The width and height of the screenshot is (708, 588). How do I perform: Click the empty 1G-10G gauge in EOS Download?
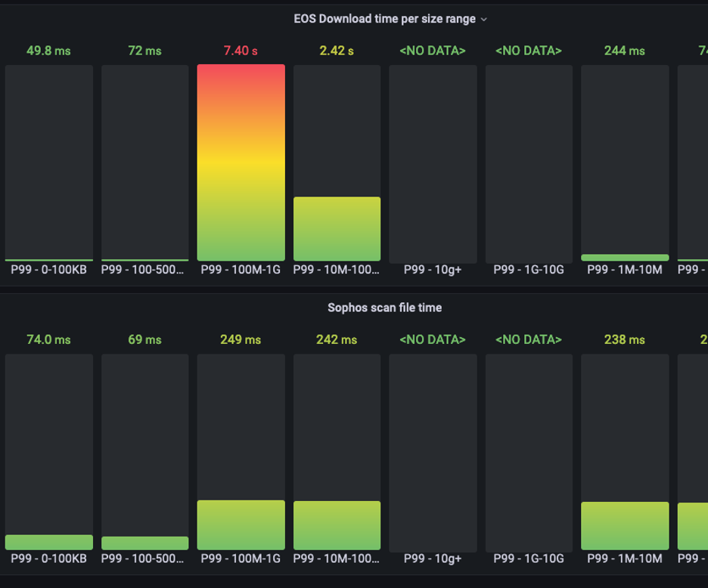click(529, 162)
